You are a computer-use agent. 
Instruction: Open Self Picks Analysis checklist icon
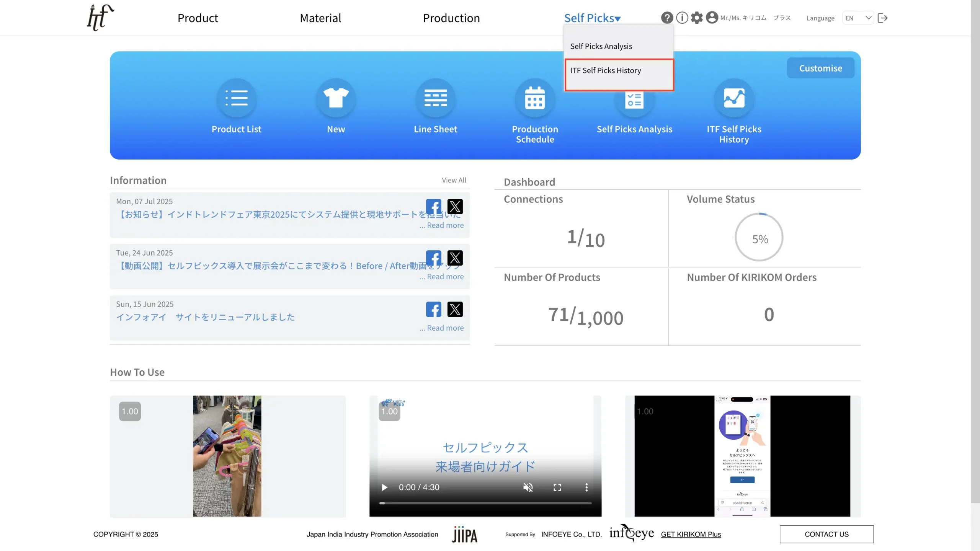click(634, 101)
